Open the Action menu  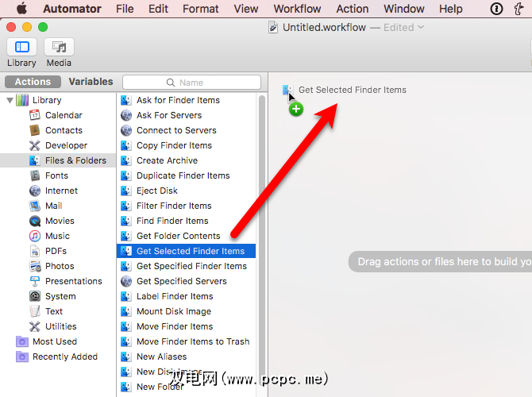tap(353, 9)
